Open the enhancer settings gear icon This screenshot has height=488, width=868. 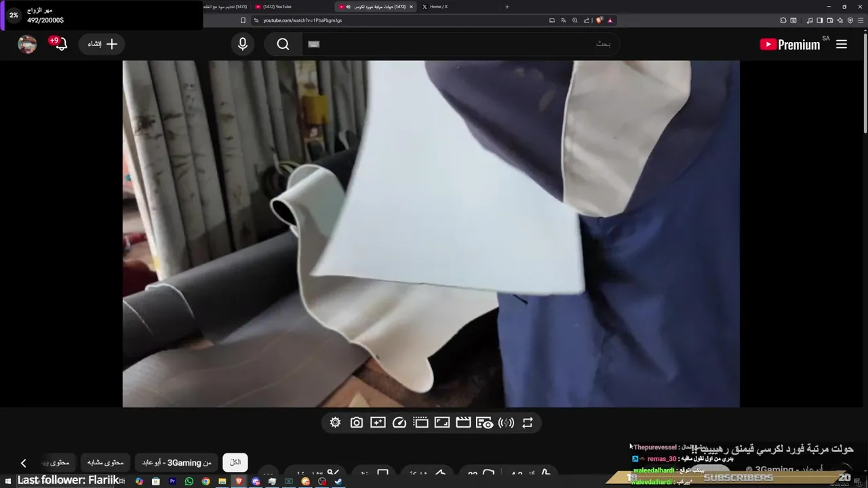(335, 422)
